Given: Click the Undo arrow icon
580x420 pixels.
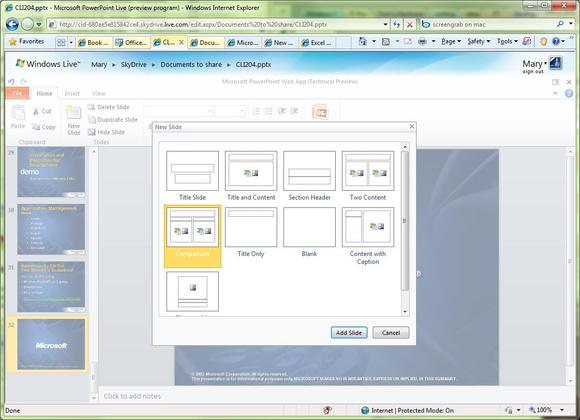Looking at the screenshot, I should coord(11,82).
